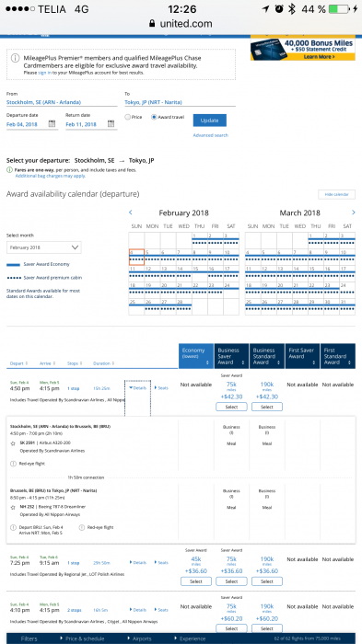Go to previous month in award calendar
362x644 pixels.
131,213
